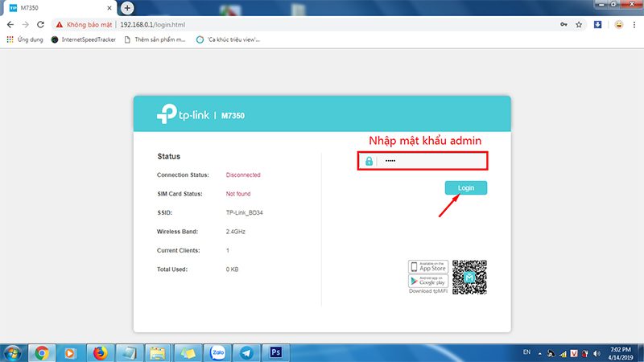Open a new tab with plus button
This screenshot has height=362, width=644.
127,7
